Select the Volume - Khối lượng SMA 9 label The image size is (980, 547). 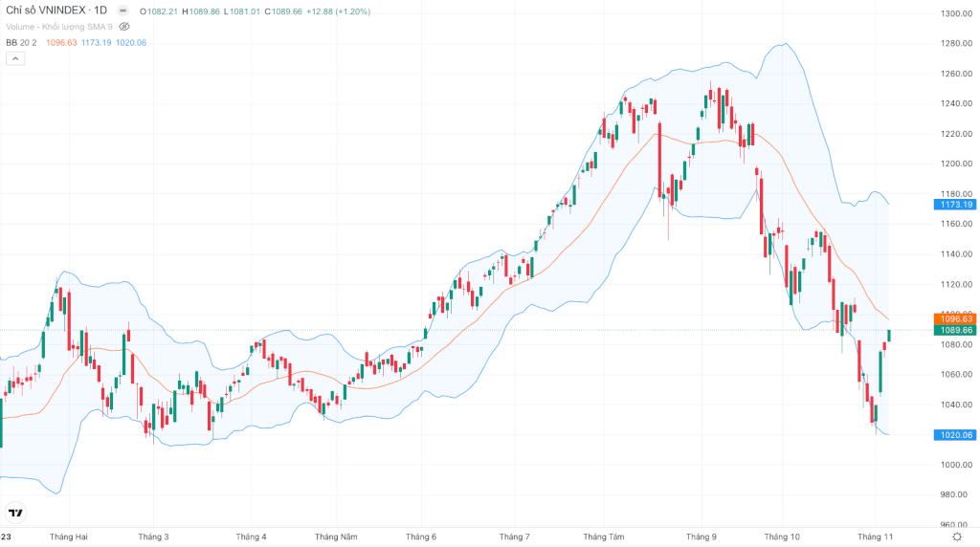(59, 27)
